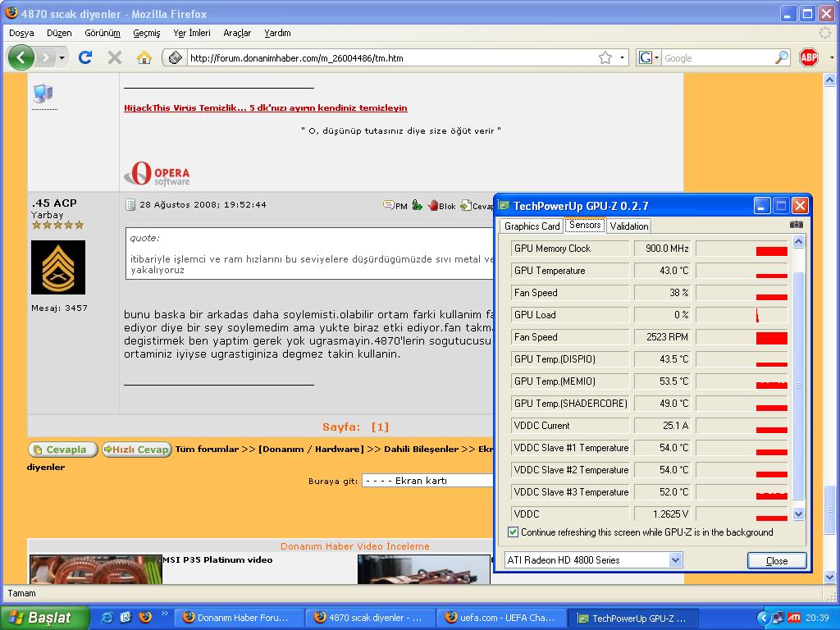This screenshot has width=840, height=630.
Task: Click page number [1] link
Action: 380,427
